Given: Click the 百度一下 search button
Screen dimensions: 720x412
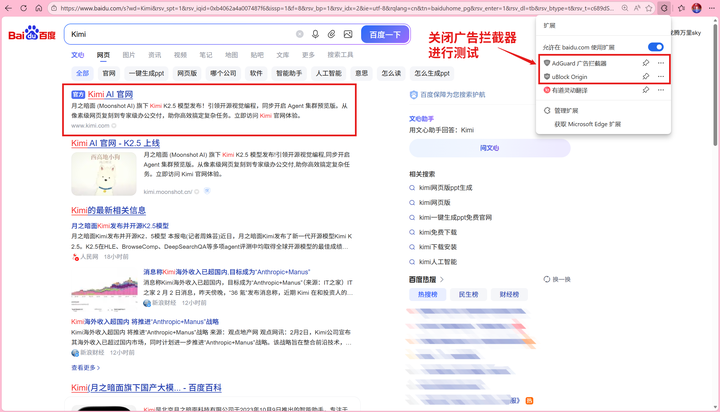Looking at the screenshot, I should (385, 34).
